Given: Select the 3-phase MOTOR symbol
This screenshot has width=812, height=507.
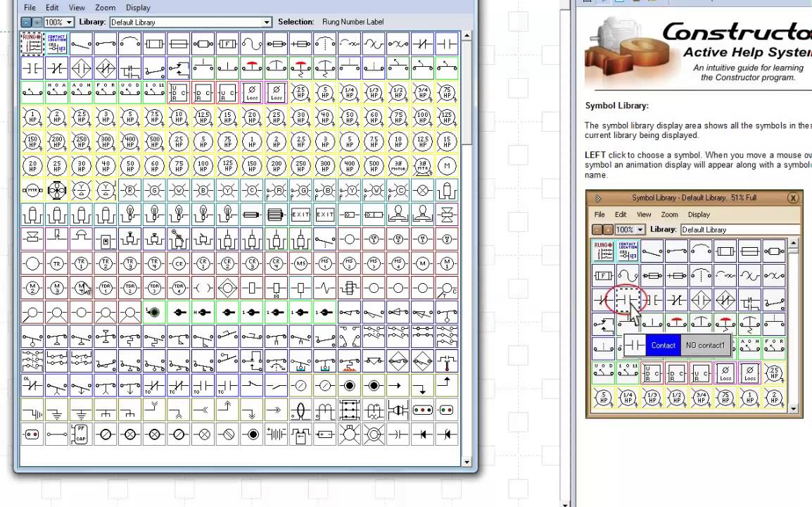Looking at the screenshot, I should tap(398, 165).
